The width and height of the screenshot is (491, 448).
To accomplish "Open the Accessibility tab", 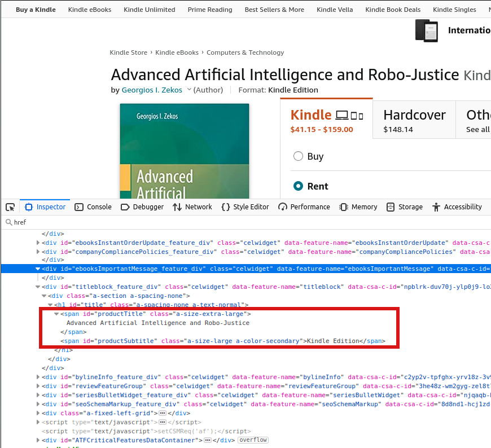I will [x=457, y=207].
